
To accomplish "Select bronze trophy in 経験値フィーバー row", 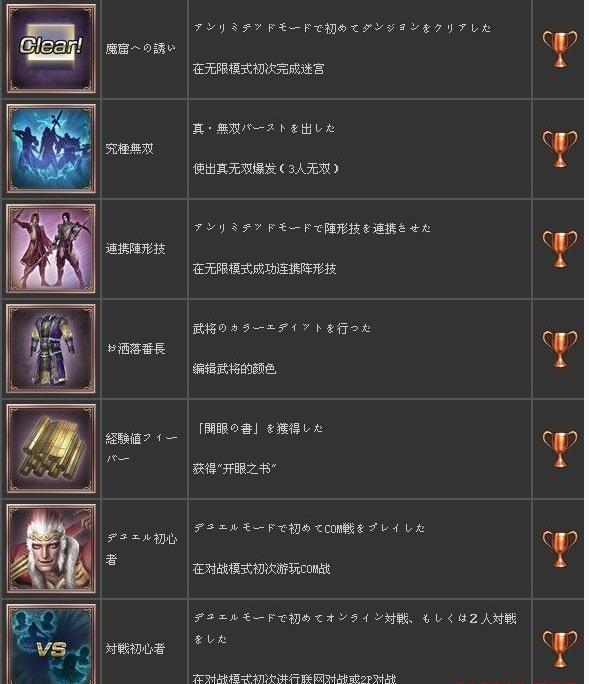I will 560,449.
